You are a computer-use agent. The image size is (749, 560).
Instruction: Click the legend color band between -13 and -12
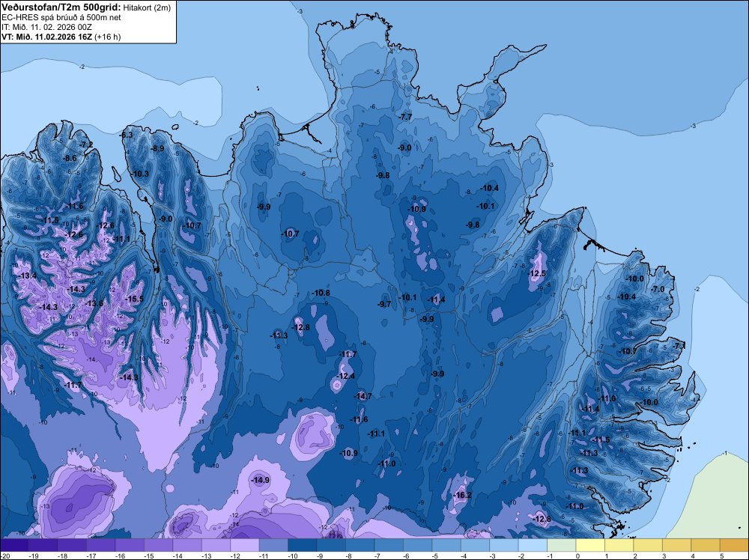pyautogui.click(x=216, y=545)
